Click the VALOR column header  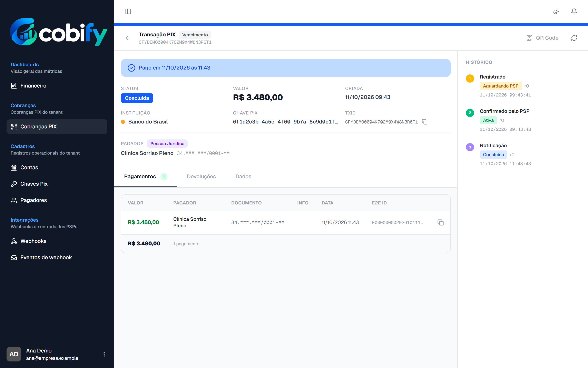[x=136, y=203]
